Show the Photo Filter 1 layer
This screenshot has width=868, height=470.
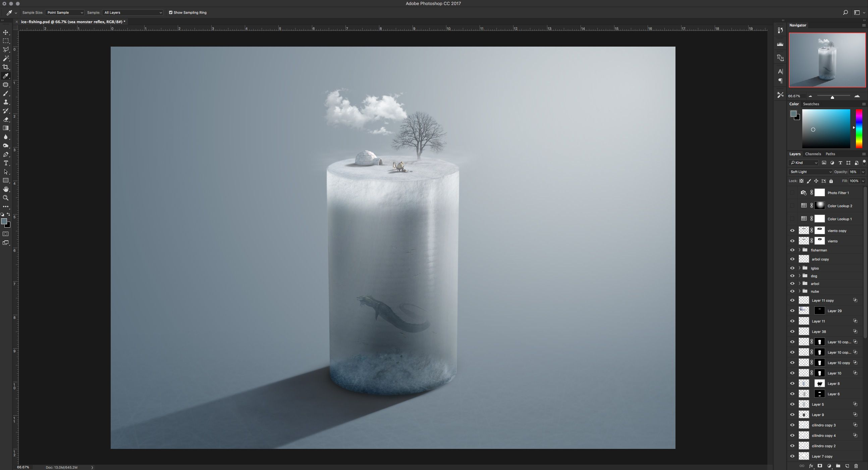(x=792, y=193)
